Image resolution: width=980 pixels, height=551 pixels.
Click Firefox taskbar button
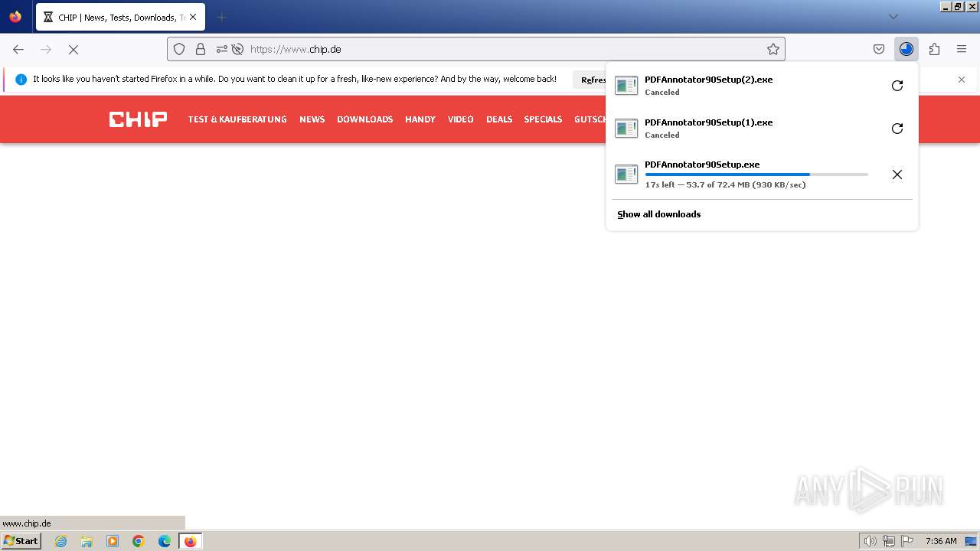pos(191,541)
